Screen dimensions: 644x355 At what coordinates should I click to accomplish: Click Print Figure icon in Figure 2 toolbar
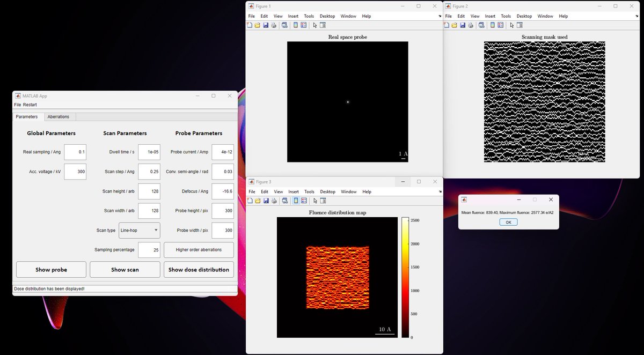[471, 25]
